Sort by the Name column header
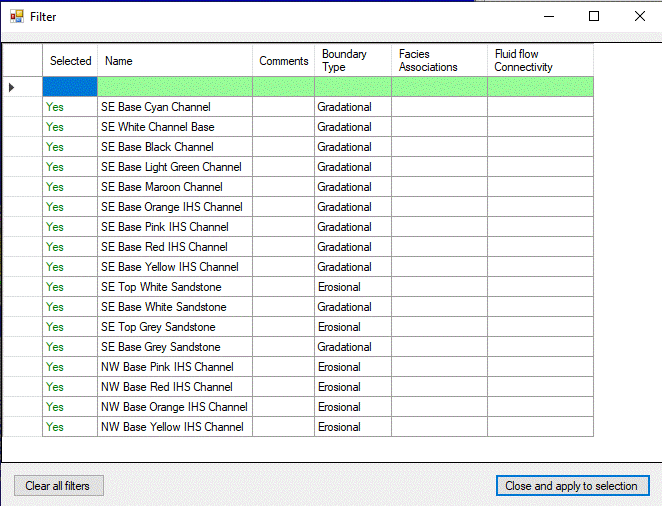662x506 pixels. coord(174,61)
